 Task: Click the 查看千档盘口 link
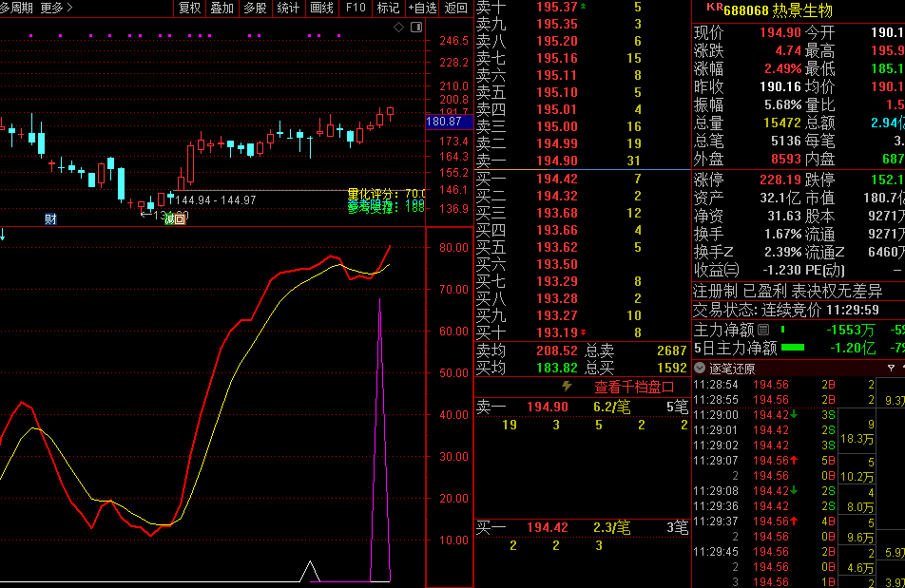pyautogui.click(x=634, y=387)
